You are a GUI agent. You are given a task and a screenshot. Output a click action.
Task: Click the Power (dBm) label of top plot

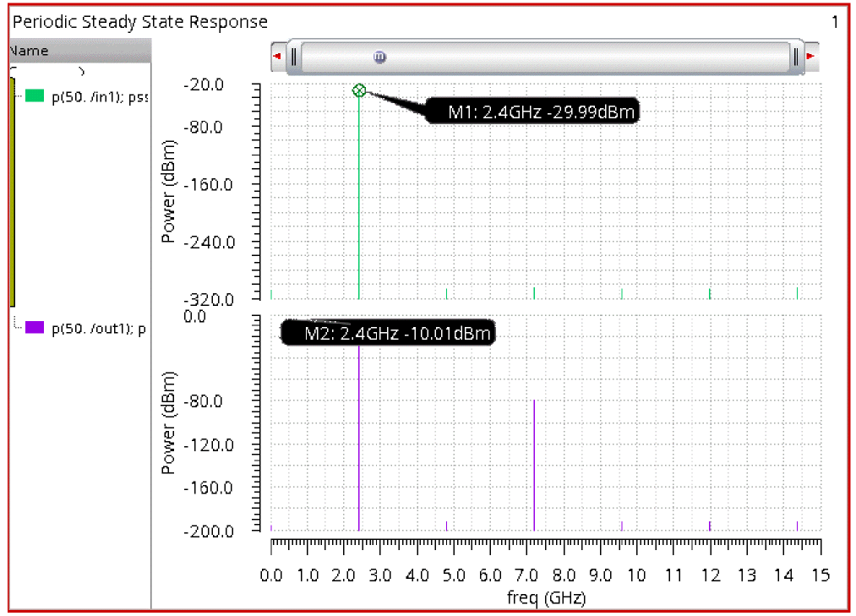click(x=169, y=191)
